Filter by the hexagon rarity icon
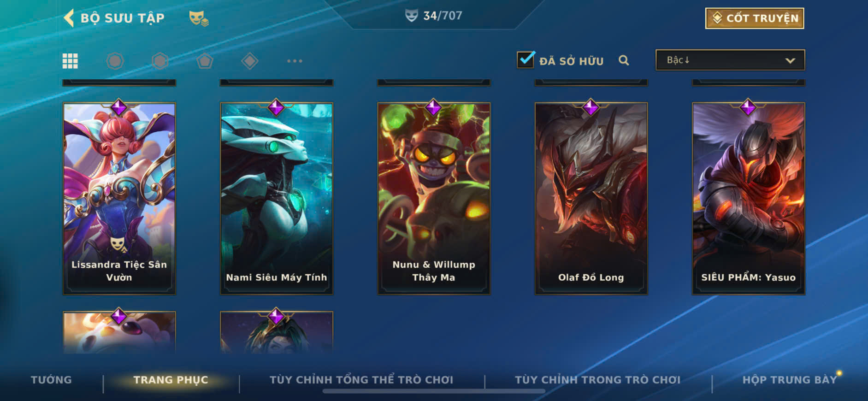 click(x=160, y=61)
